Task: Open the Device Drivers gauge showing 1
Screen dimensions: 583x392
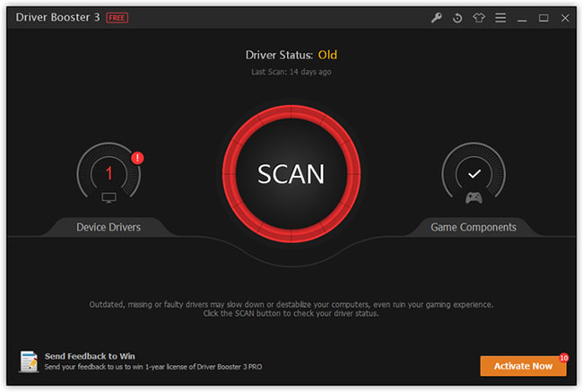Action: click(109, 172)
